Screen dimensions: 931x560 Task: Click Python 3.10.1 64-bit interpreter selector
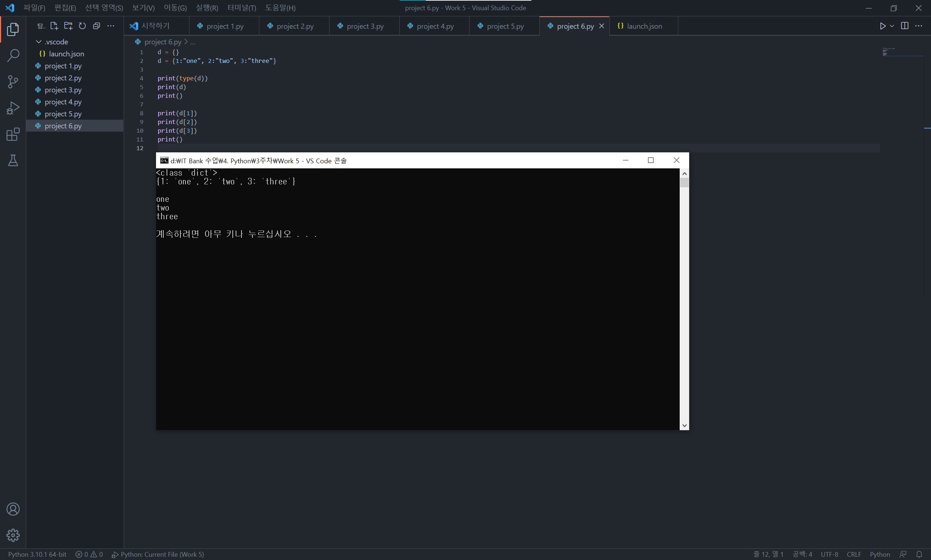37,554
